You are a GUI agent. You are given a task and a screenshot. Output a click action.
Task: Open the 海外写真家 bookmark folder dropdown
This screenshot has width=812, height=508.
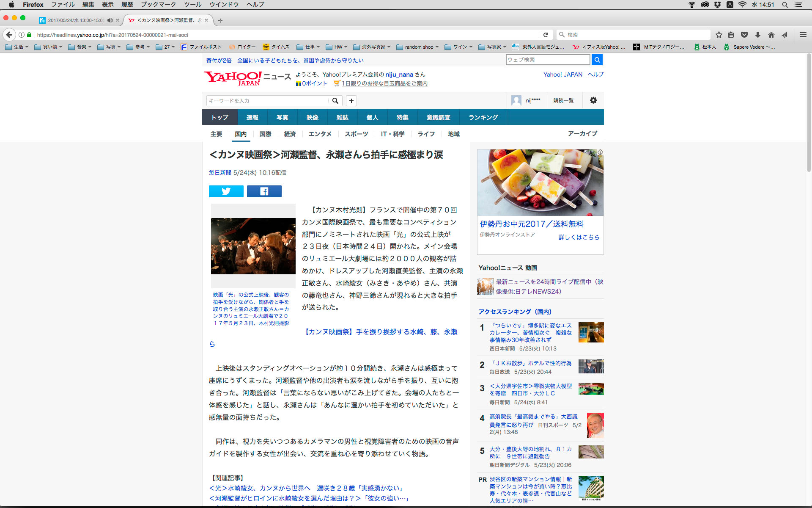click(372, 47)
